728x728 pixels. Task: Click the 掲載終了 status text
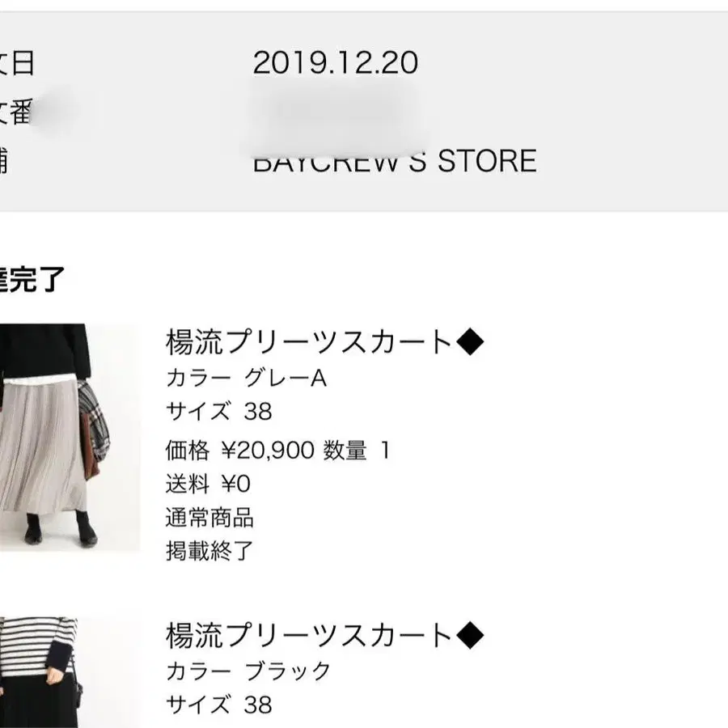click(x=210, y=551)
